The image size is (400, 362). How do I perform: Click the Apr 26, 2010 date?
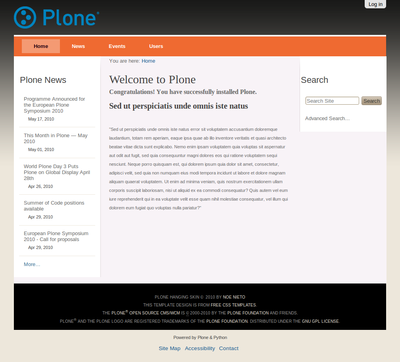[40, 186]
